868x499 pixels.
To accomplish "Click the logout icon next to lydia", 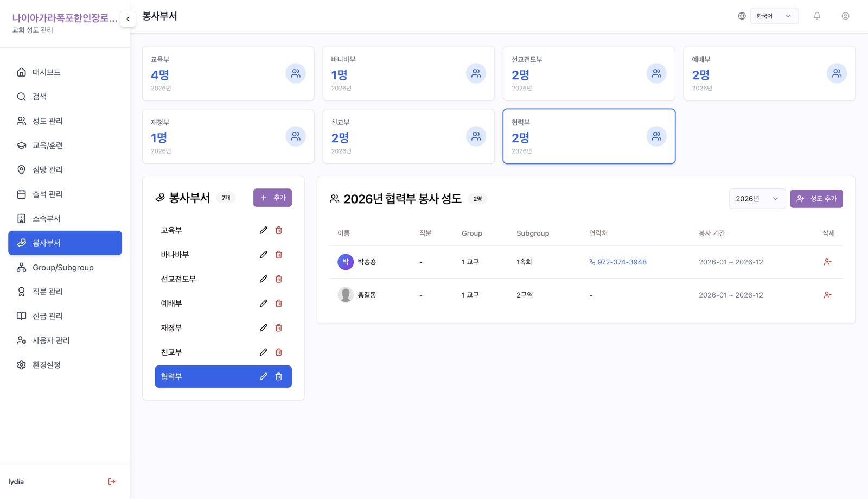I will pyautogui.click(x=112, y=482).
